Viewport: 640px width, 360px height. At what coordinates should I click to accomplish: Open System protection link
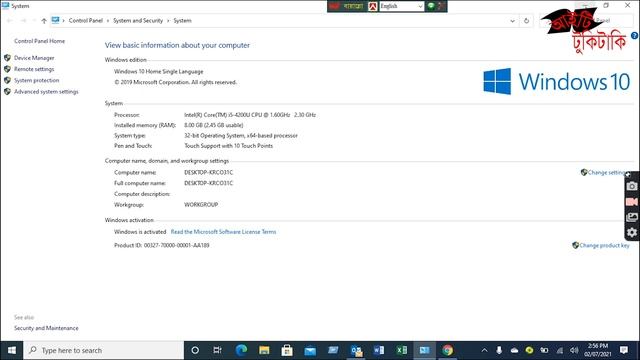pos(36,80)
